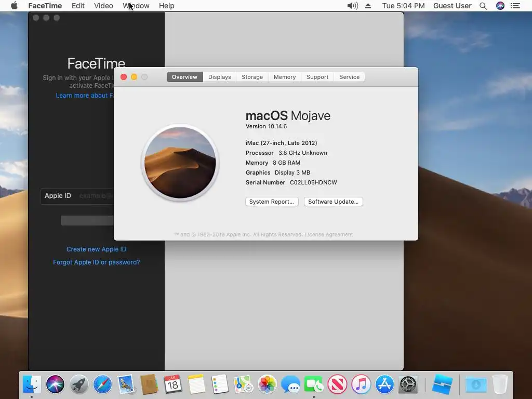Open the blue tilted-square app in Dock
Image resolution: width=532 pixels, height=399 pixels.
click(443, 384)
